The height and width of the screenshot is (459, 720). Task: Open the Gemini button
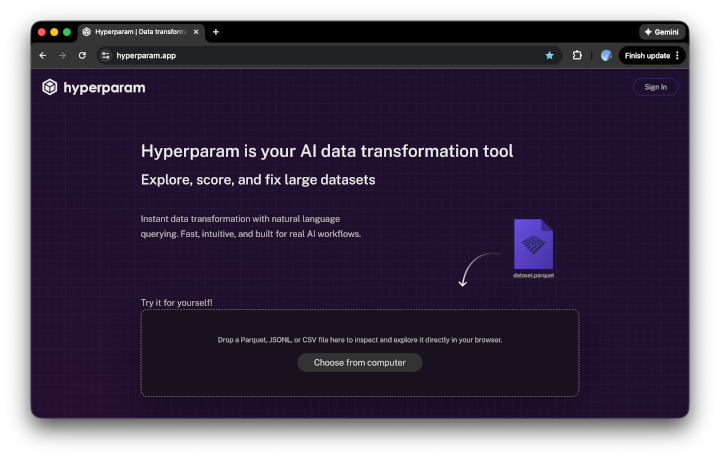661,32
